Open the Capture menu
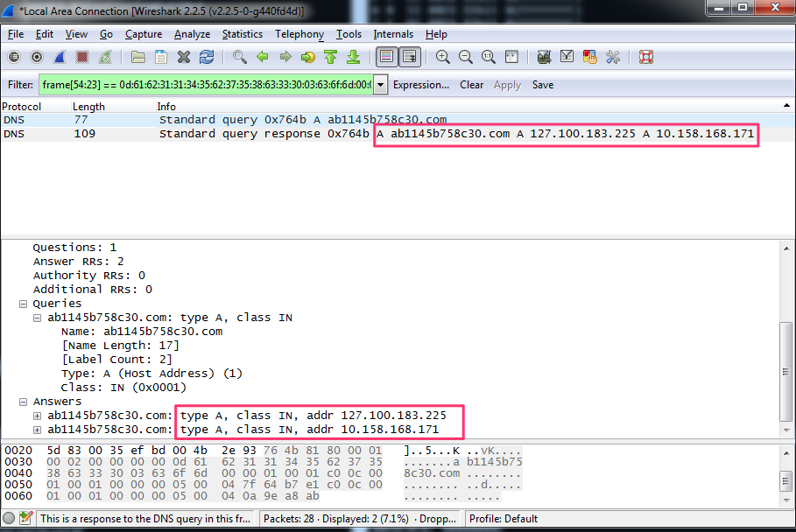This screenshot has width=796, height=532. (x=144, y=34)
